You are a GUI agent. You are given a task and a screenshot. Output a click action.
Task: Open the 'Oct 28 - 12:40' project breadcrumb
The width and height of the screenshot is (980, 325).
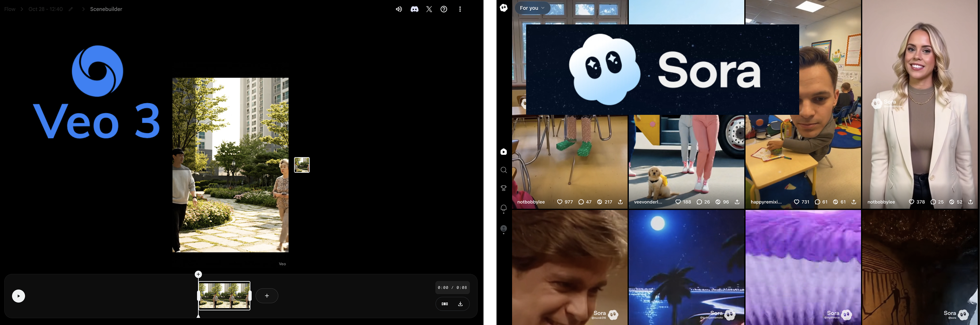point(46,9)
